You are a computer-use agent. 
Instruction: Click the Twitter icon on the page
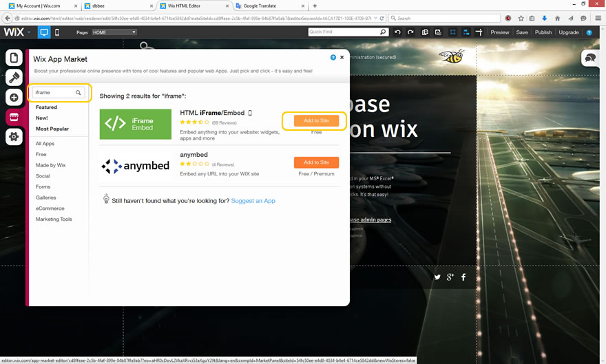click(x=437, y=277)
